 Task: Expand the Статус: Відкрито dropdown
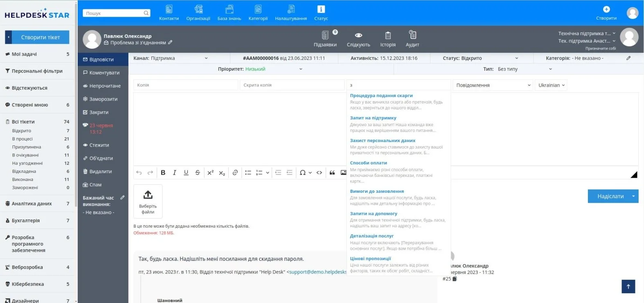481,58
